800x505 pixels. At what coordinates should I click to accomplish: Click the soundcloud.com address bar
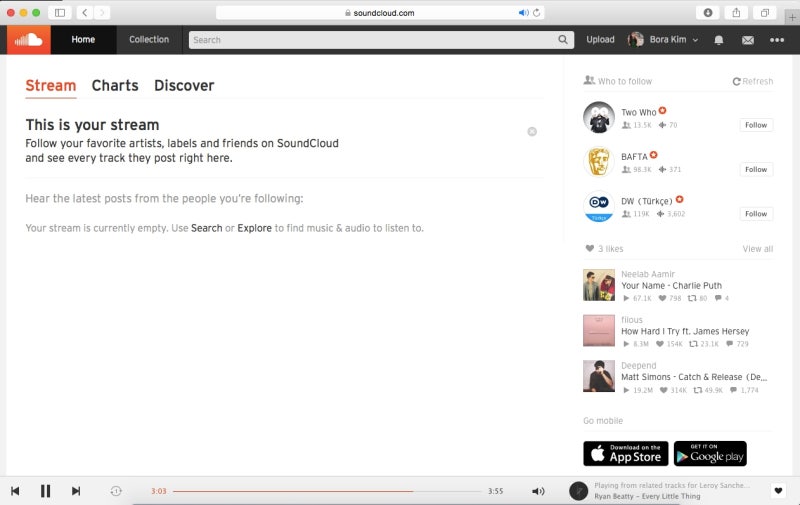tap(380, 13)
